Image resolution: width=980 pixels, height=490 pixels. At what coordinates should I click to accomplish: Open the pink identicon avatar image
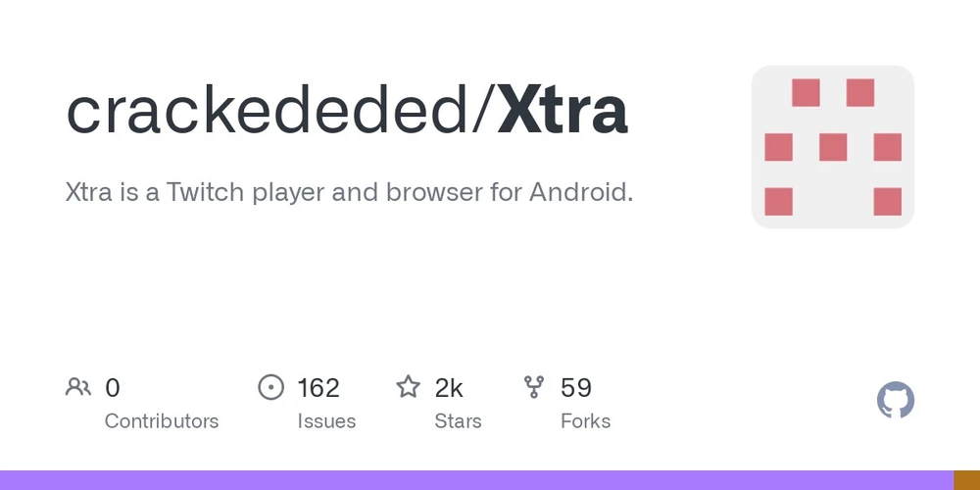coord(832,147)
